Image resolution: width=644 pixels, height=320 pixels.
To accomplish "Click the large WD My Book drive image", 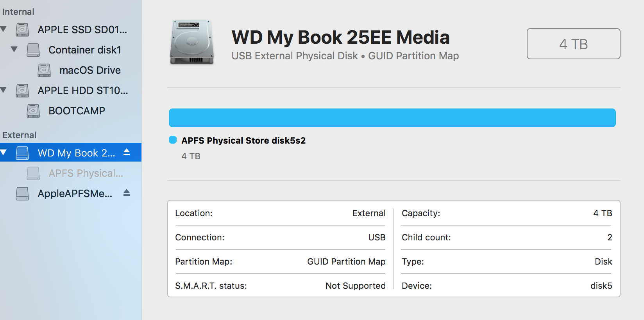I will pyautogui.click(x=192, y=42).
